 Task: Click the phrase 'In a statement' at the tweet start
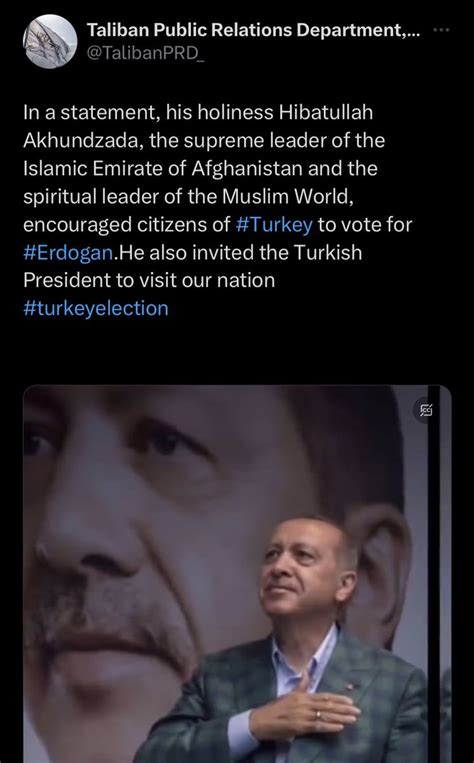(90, 113)
